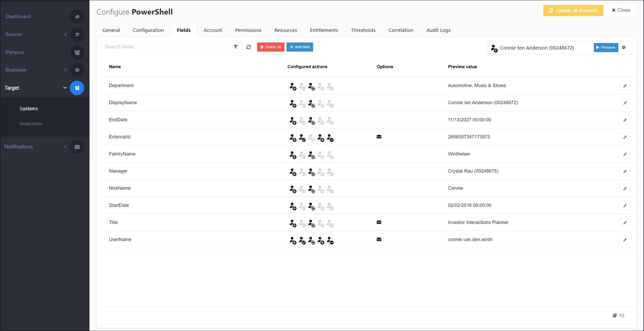The height and width of the screenshot is (331, 644).
Task: Click the update-account action icon for Manager
Action: tap(312, 172)
